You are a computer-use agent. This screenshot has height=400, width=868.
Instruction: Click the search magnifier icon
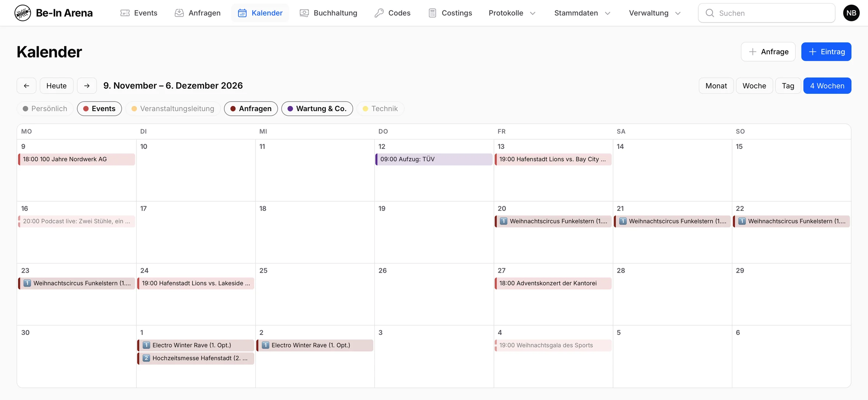click(x=710, y=13)
